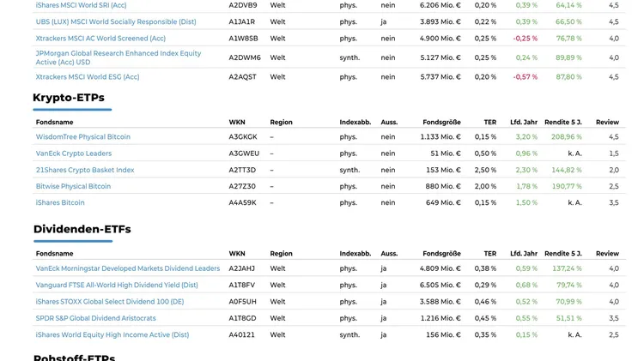This screenshot has width=644, height=361.
Task: Select the Bitwise Physical Bitcoin link
Action: click(x=73, y=186)
